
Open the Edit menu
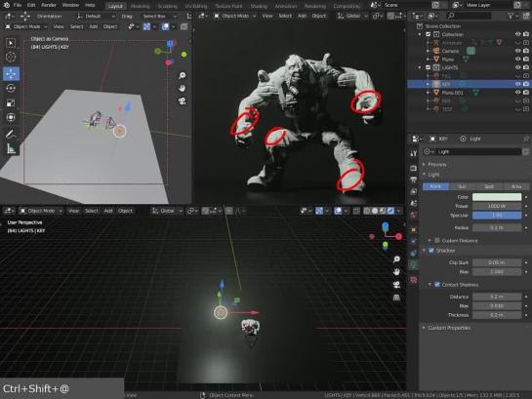(x=31, y=5)
